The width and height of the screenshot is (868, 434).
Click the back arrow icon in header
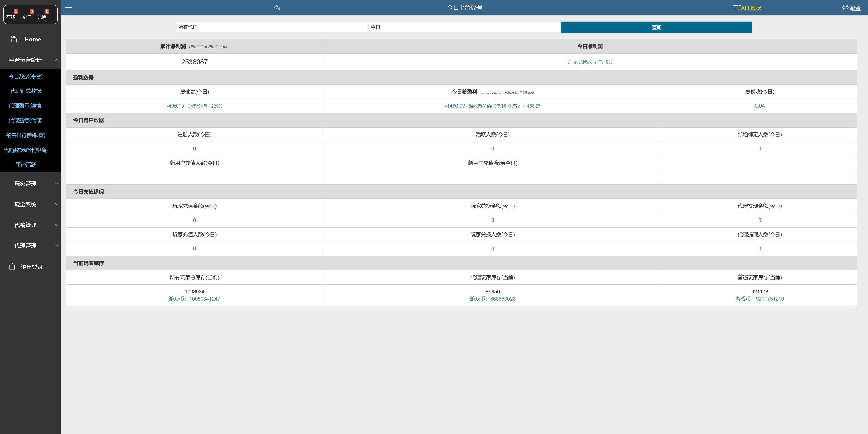pyautogui.click(x=277, y=7)
